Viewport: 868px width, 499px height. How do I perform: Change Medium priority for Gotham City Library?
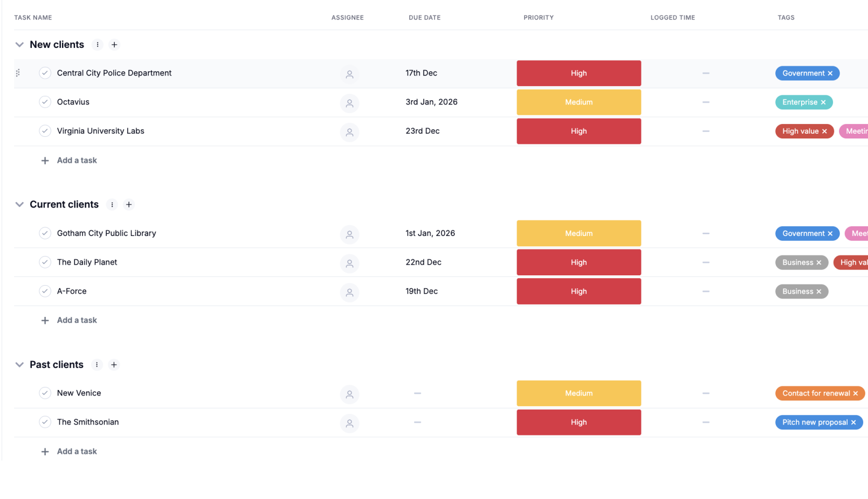[578, 233]
